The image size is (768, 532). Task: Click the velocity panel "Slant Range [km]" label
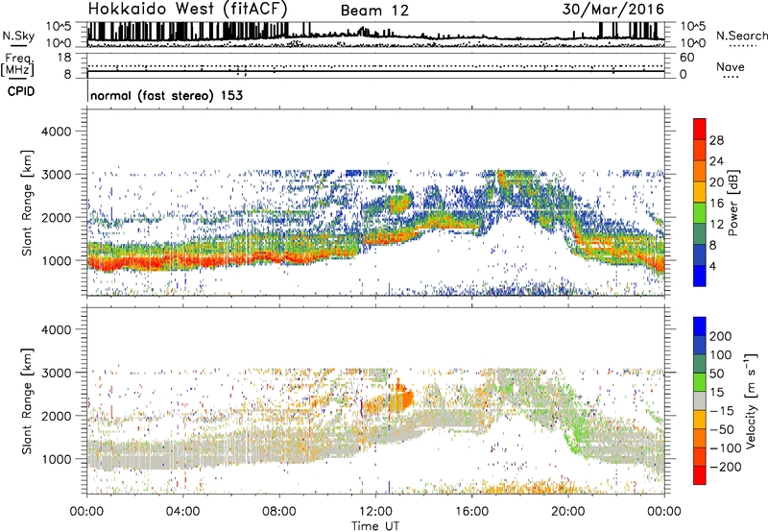pos(27,401)
